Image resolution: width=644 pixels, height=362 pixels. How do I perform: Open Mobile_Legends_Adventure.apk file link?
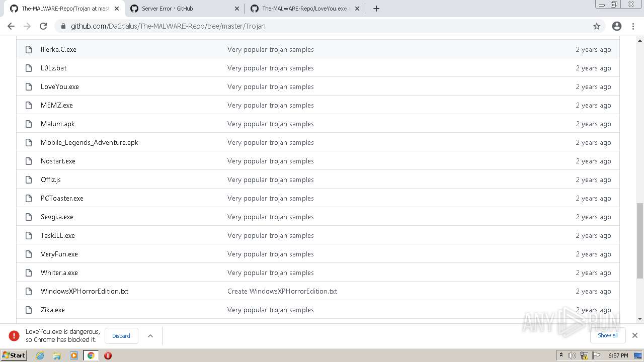(x=90, y=142)
